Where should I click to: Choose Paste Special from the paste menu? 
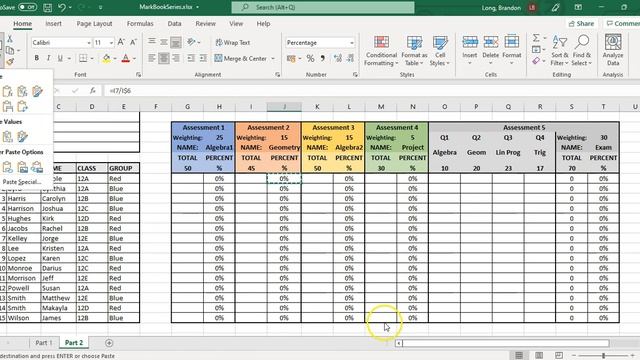coord(21,182)
